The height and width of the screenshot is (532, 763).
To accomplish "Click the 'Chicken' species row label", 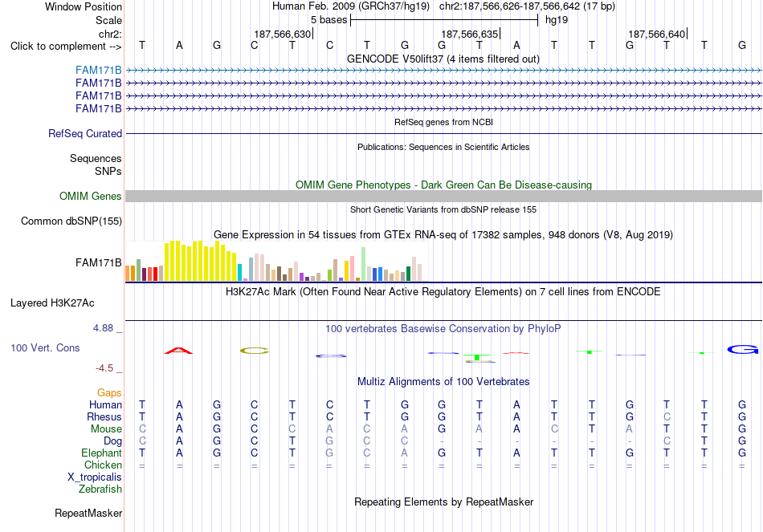I will tap(103, 465).
